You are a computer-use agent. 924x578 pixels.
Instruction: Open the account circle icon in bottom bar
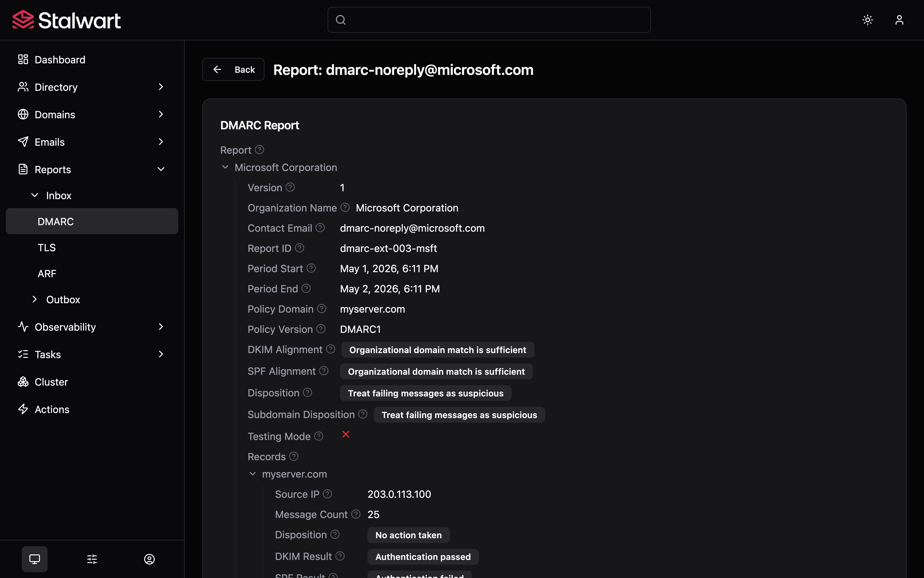coord(149,559)
